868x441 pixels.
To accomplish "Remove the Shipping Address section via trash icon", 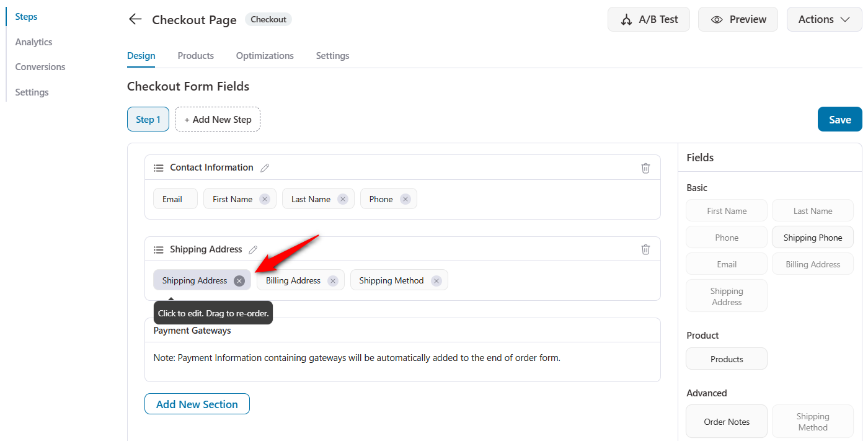I will point(645,249).
